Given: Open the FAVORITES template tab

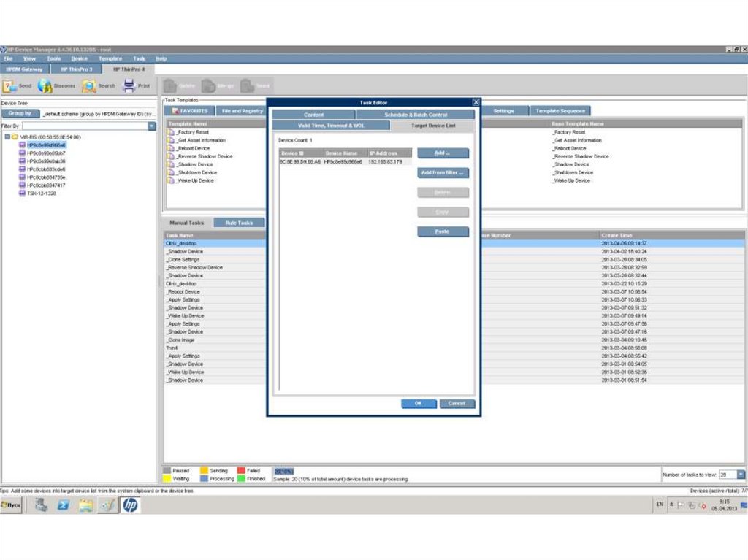Looking at the screenshot, I should click(190, 111).
